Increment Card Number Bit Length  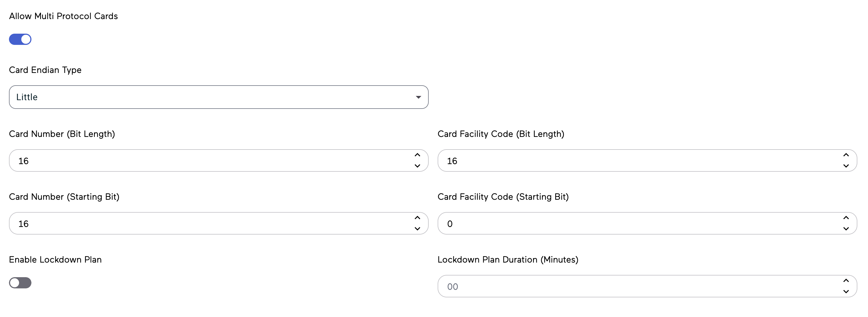coord(417,155)
